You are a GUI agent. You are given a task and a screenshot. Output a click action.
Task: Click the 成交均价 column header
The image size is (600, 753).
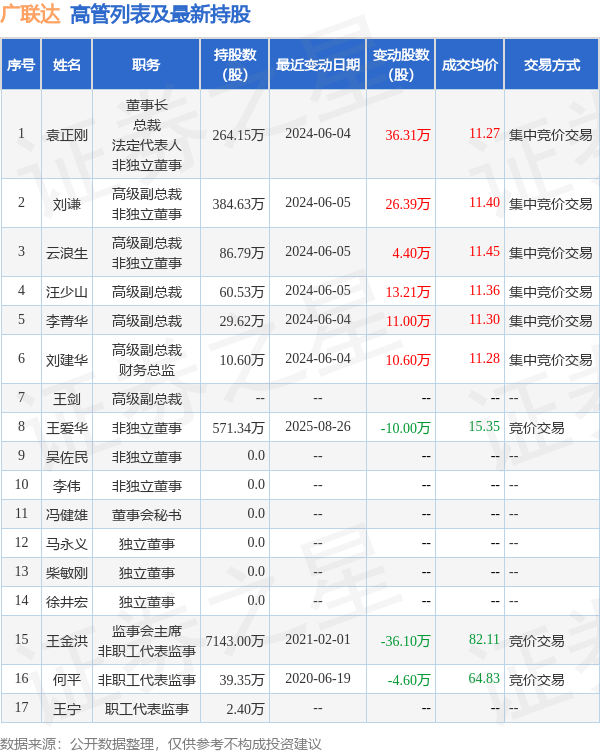tap(470, 64)
